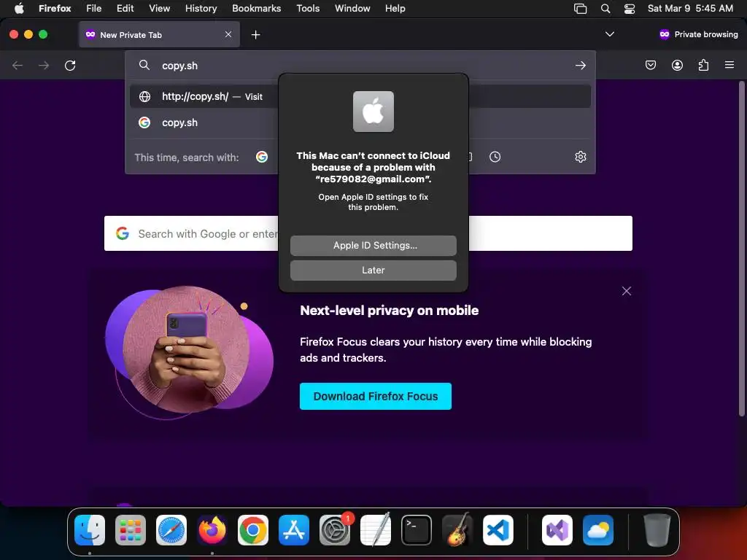Open Visual Studio from the Dock
Screen dimensions: 747x560
click(557, 529)
